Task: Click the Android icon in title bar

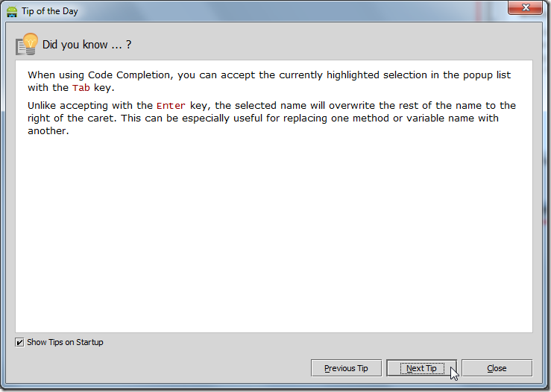Action: click(12, 11)
